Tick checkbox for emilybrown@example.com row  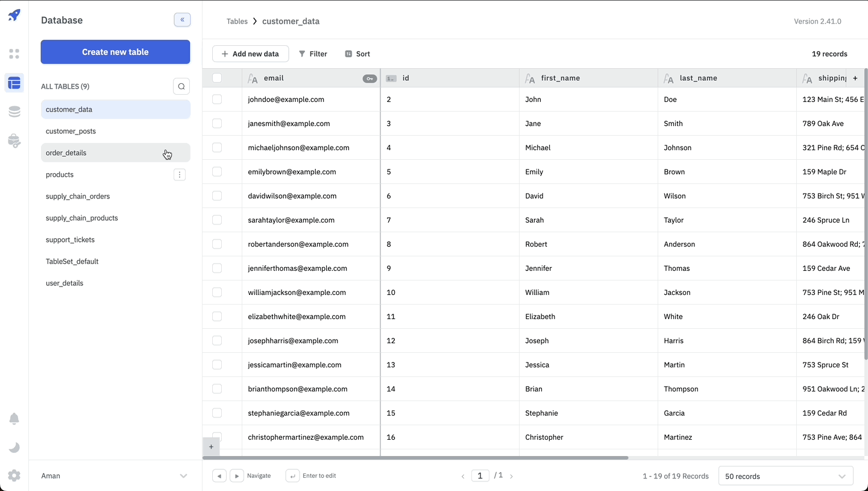tap(217, 172)
